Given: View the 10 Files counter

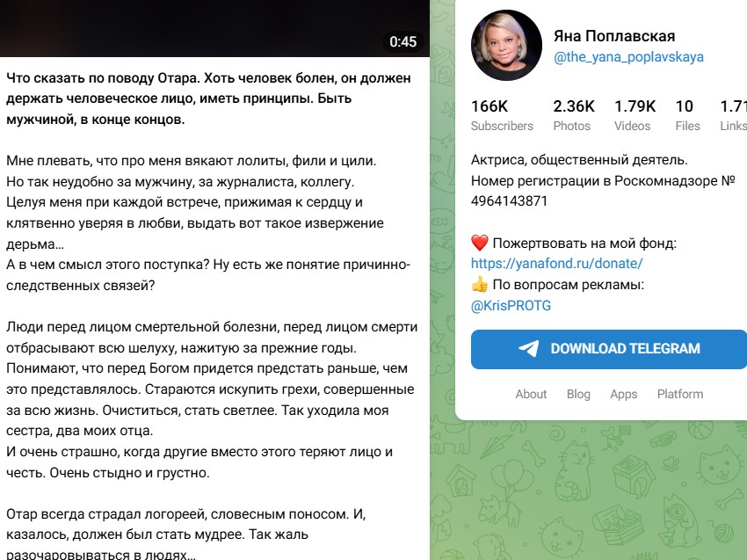Looking at the screenshot, I should click(x=687, y=115).
